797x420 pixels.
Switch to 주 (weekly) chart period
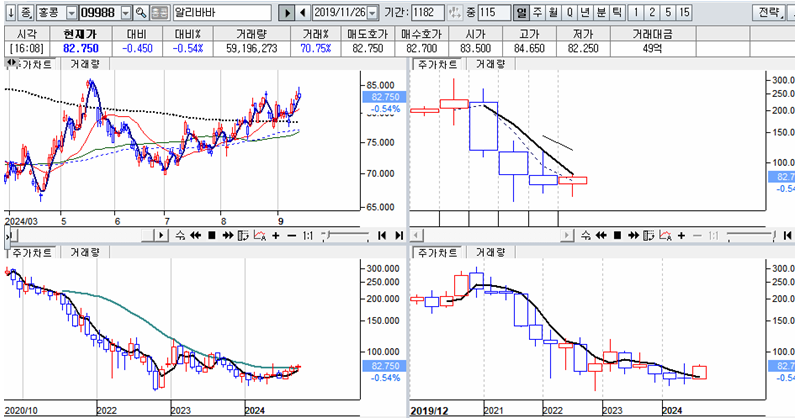(x=537, y=13)
